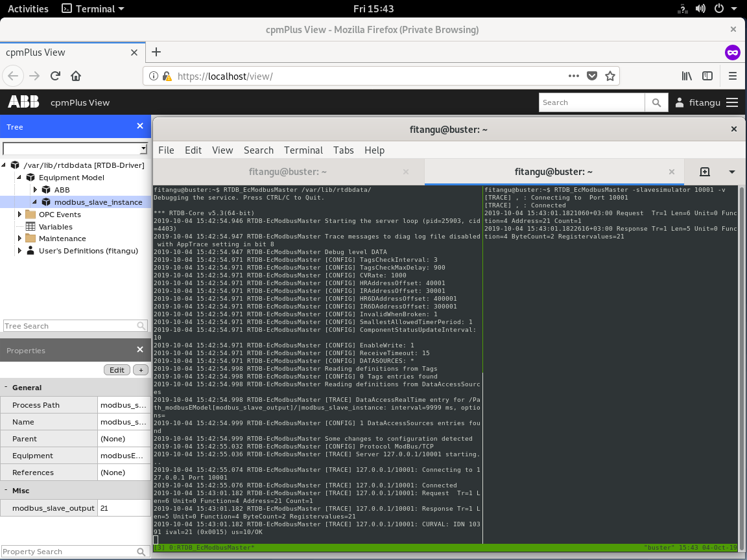Collapse the General properties section

(x=6, y=387)
